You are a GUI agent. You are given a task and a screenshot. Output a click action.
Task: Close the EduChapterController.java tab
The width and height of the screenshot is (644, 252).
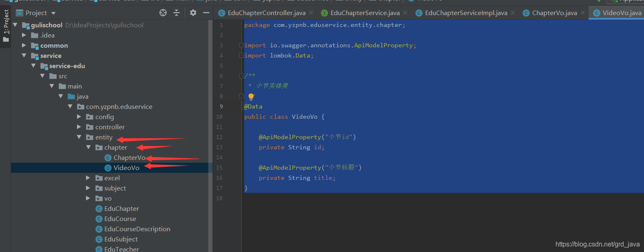tap(311, 13)
